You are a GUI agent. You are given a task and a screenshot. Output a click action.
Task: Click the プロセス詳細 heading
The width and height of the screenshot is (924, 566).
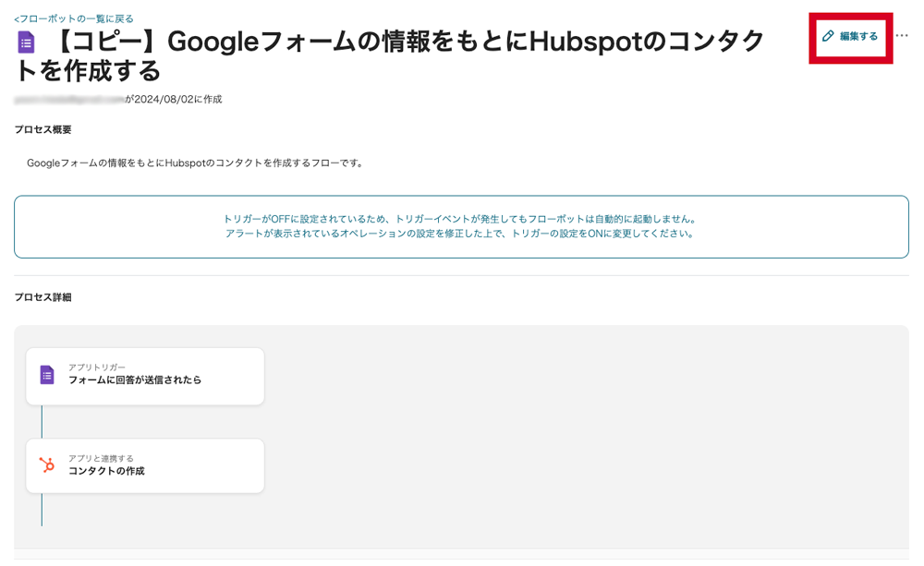point(43,297)
